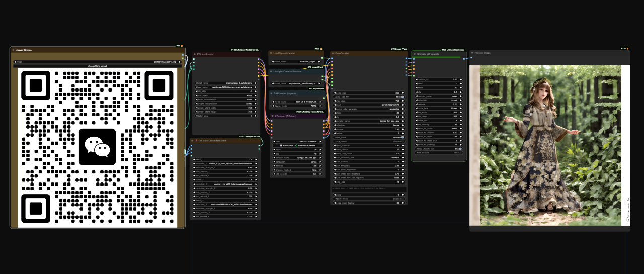The width and height of the screenshot is (644, 274).
Task: Click previous-image arrow in Upload Qrcode image field
Action: pyautogui.click(x=15, y=62)
